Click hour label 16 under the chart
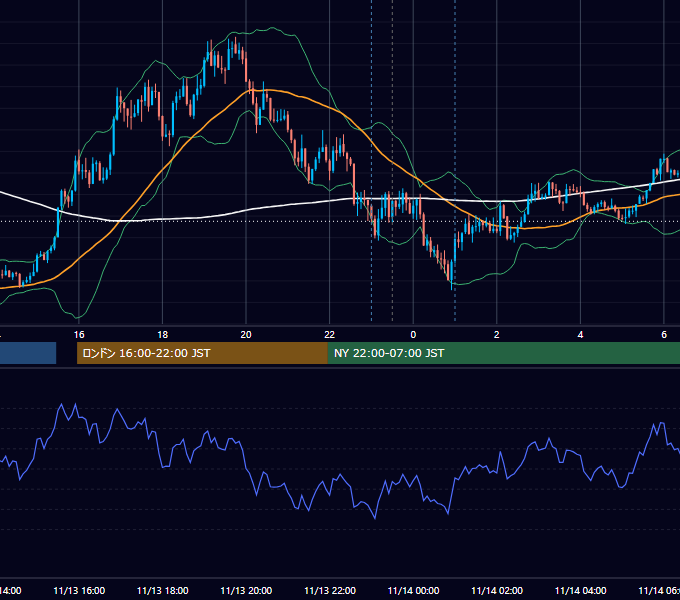680x600 pixels. coord(79,335)
